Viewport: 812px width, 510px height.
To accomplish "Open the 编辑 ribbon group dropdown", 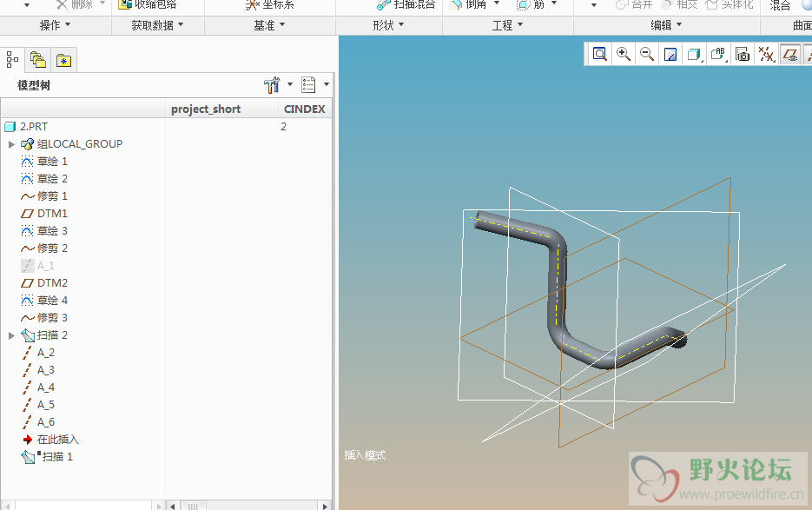I will pyautogui.click(x=666, y=25).
